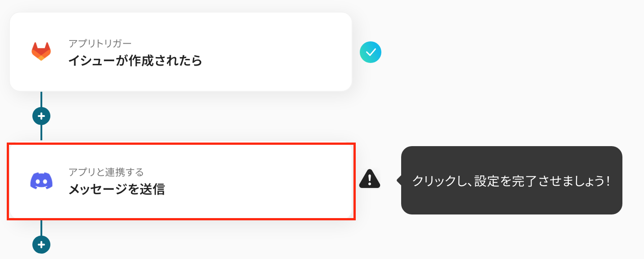This screenshot has height=259, width=644.
Task: Add a step below the Discord action
Action: coord(41,245)
